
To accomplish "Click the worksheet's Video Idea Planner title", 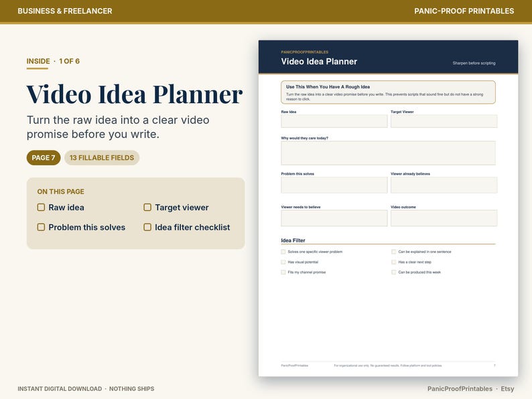I will [319, 62].
